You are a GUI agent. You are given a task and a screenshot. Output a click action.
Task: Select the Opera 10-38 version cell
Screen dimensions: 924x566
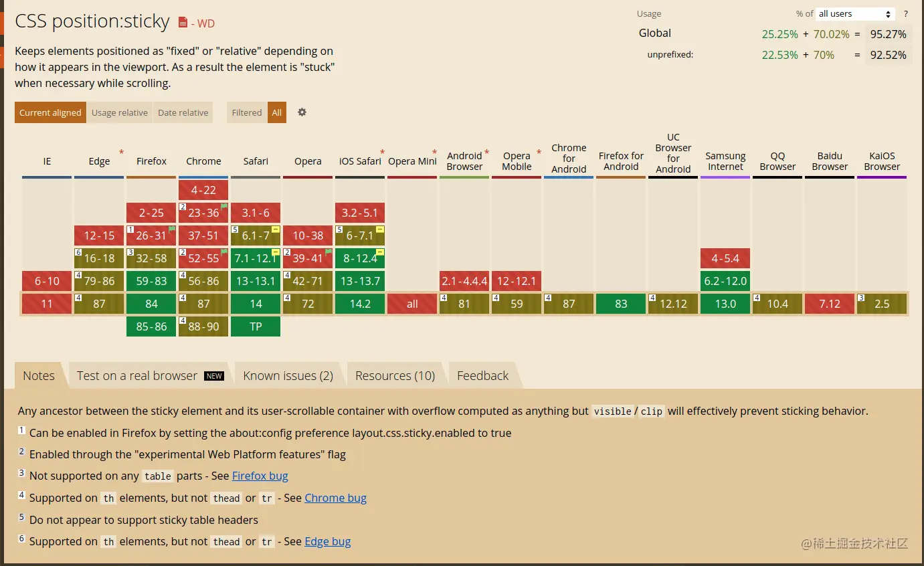(x=308, y=235)
